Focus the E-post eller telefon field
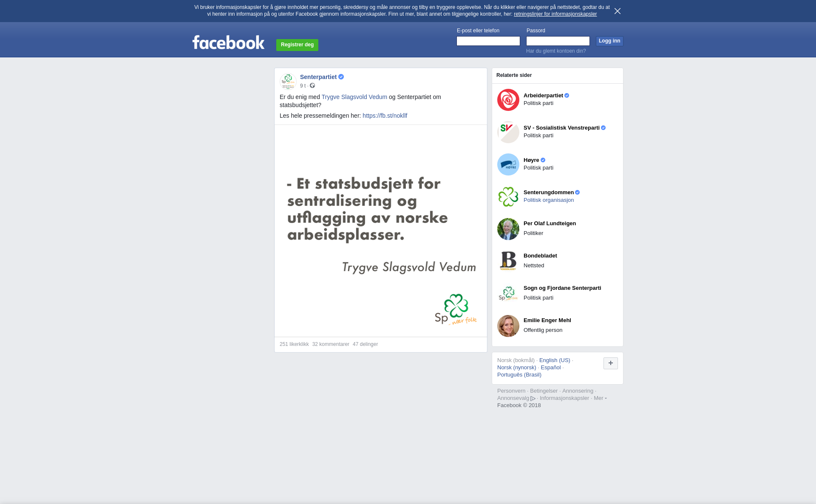The height and width of the screenshot is (504, 816). (x=488, y=41)
